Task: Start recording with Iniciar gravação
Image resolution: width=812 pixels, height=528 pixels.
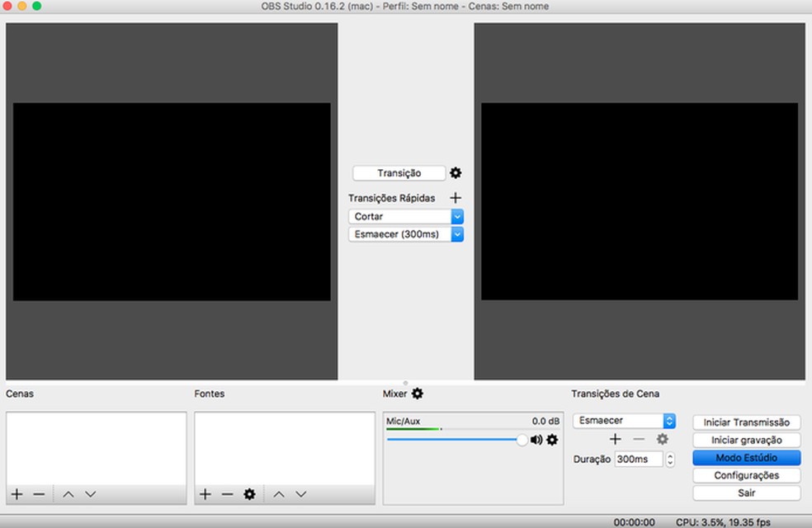Action: pos(746,440)
